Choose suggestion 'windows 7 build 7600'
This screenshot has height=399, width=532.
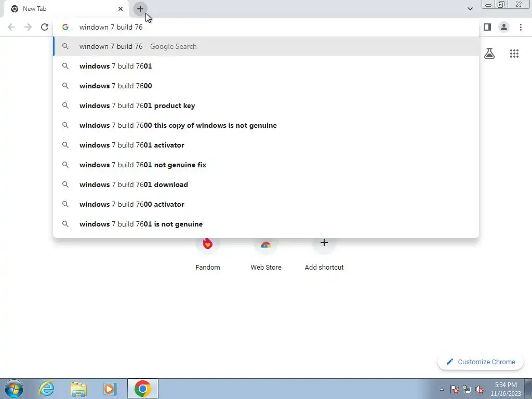(x=266, y=86)
